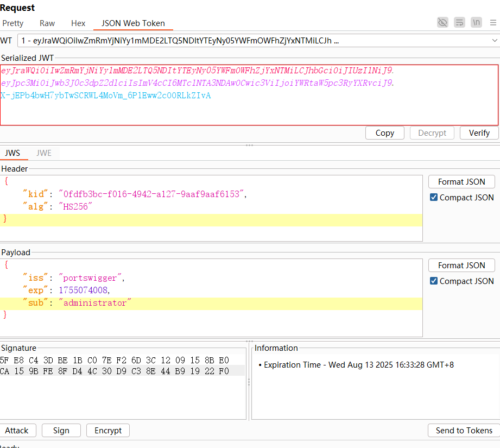Screen dimensions: 500x448
Task: Click the exp value 1755074008
Action: [x=83, y=290]
